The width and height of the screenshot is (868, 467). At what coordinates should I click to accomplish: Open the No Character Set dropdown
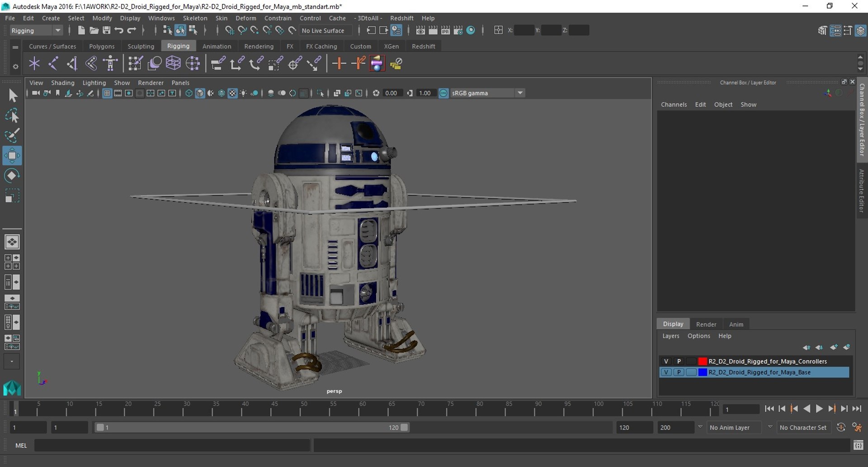(x=803, y=427)
